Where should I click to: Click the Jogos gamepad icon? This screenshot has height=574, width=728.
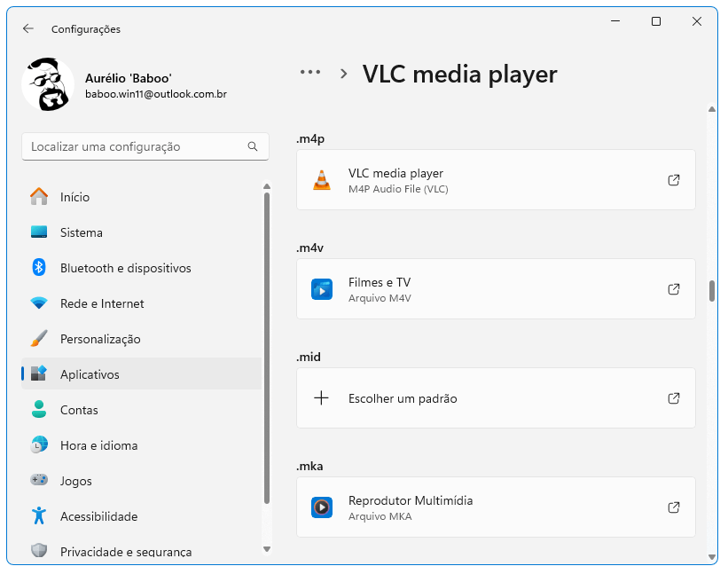[x=39, y=480]
